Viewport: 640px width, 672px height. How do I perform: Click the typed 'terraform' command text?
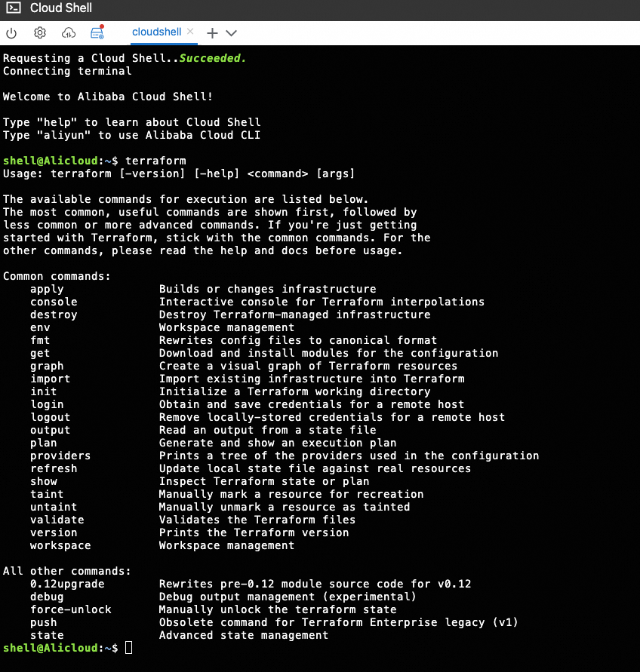[155, 161]
